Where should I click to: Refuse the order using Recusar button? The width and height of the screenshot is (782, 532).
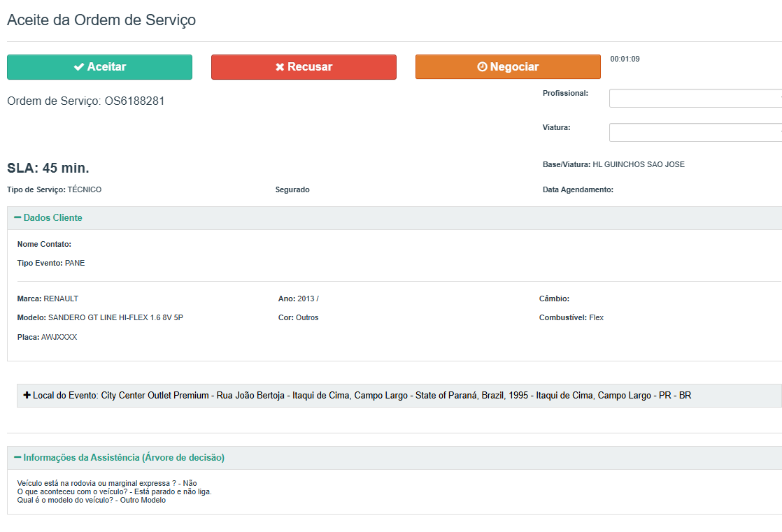tap(304, 67)
